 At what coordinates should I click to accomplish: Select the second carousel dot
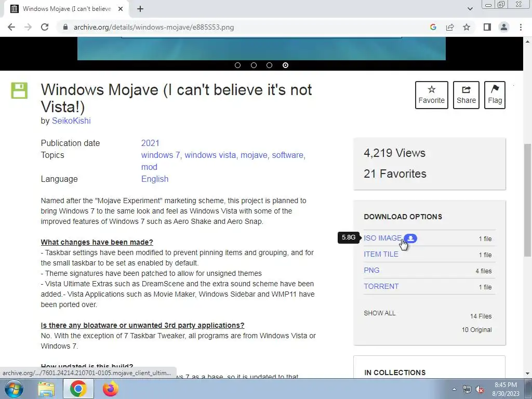254,65
